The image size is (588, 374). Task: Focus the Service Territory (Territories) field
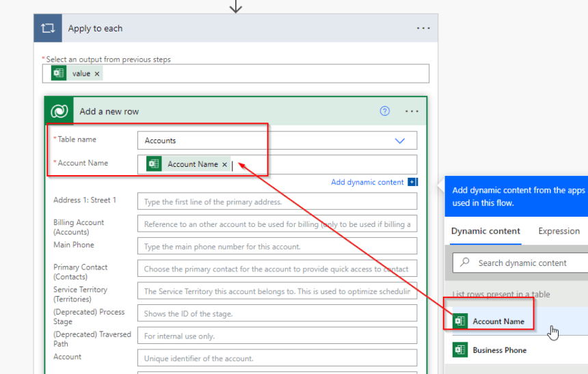pos(277,291)
